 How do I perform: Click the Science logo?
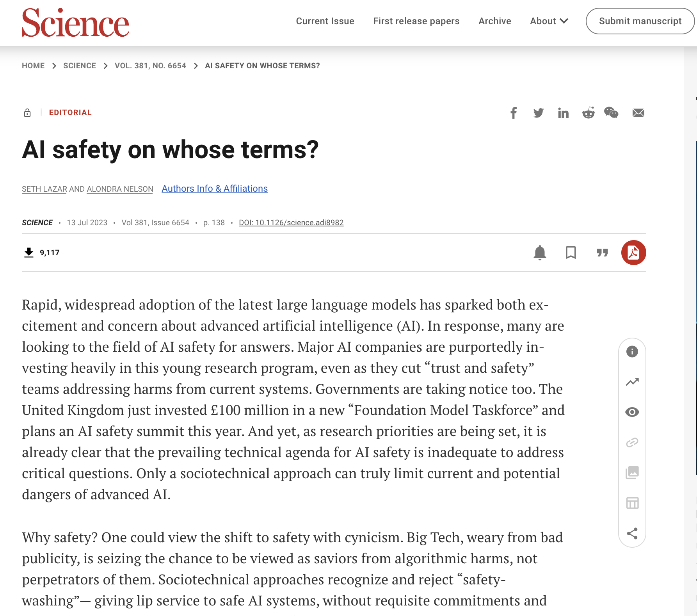(x=75, y=23)
